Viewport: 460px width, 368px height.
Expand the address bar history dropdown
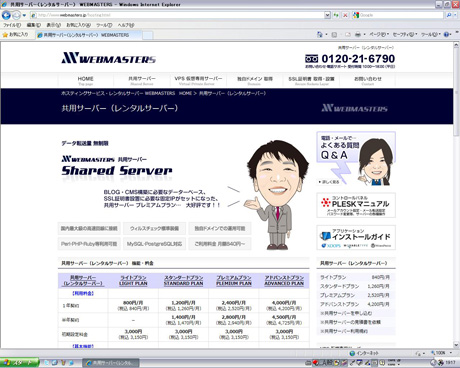pos(327,15)
